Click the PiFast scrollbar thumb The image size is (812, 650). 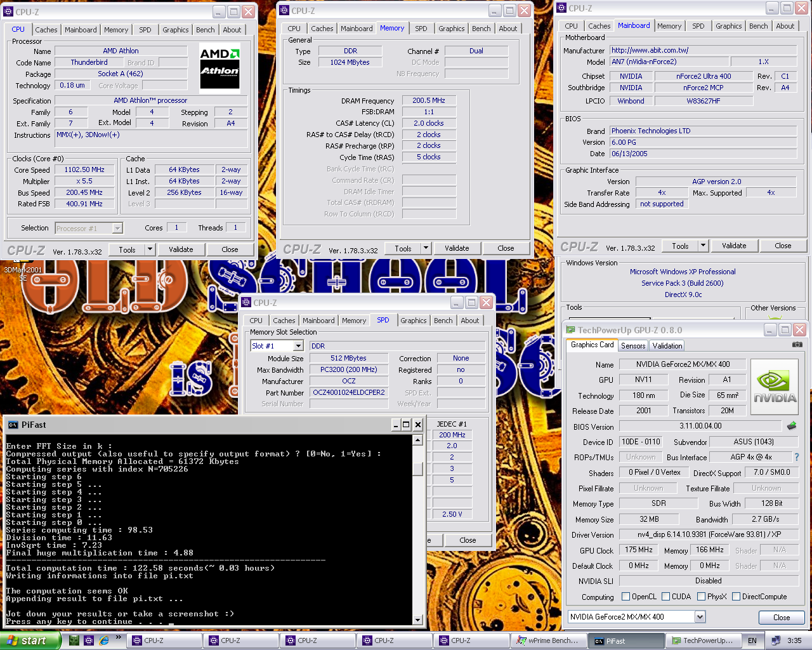click(417, 468)
